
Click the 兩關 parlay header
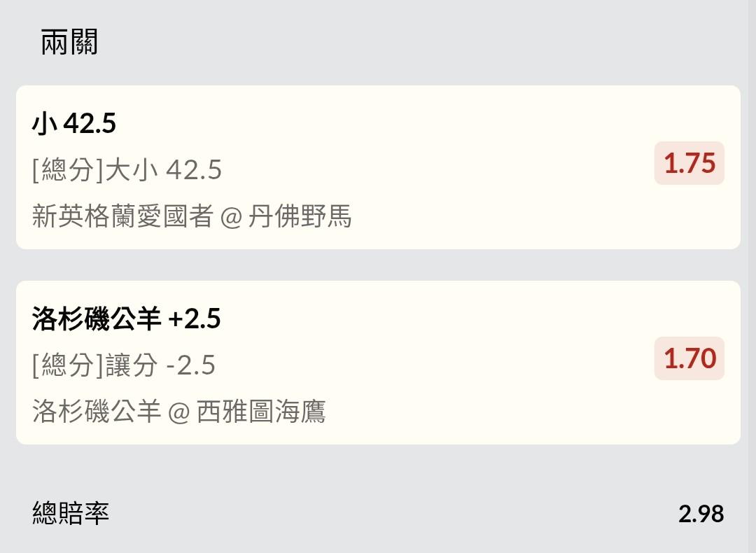tap(69, 43)
